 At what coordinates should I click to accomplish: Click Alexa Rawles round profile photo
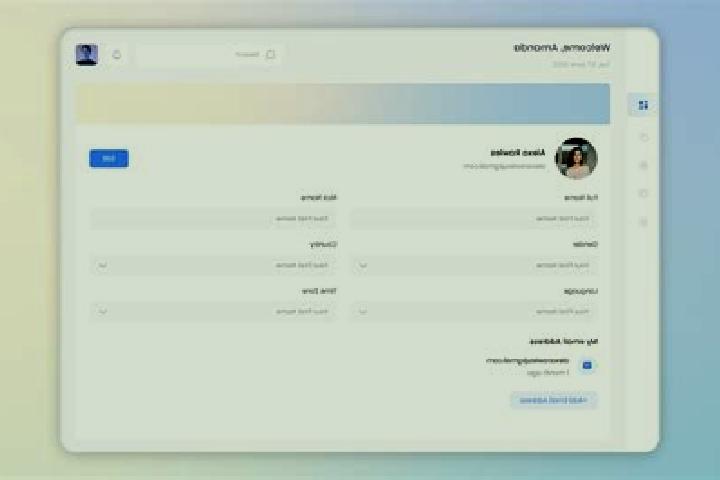point(576,158)
